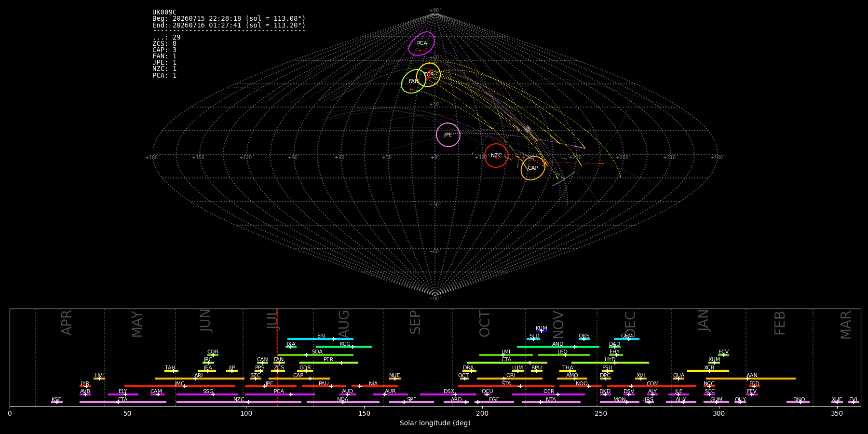Screen dimensions: 868x434
Task: Click the NDA pink shower bar
Action: tap(343, 402)
